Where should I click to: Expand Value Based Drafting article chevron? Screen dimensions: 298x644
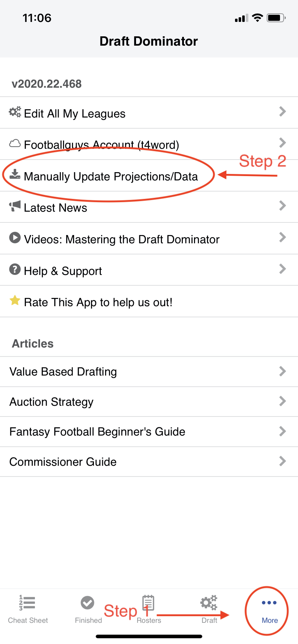(x=283, y=371)
